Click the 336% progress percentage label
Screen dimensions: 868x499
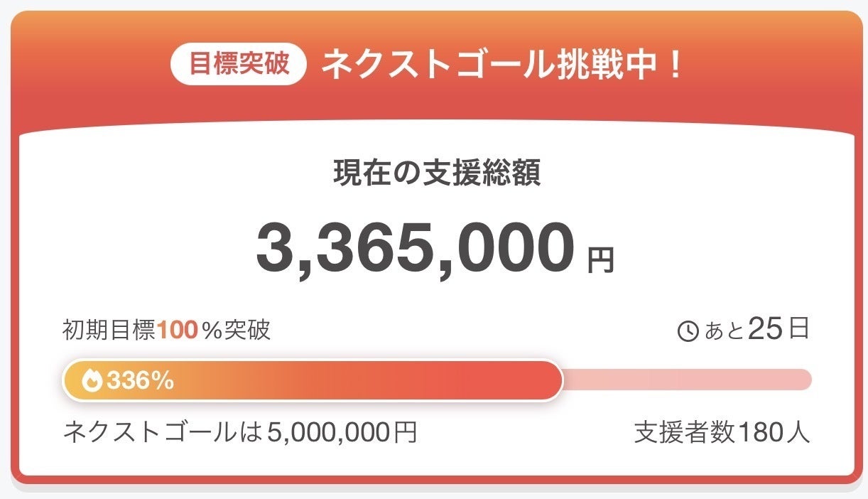tap(141, 381)
